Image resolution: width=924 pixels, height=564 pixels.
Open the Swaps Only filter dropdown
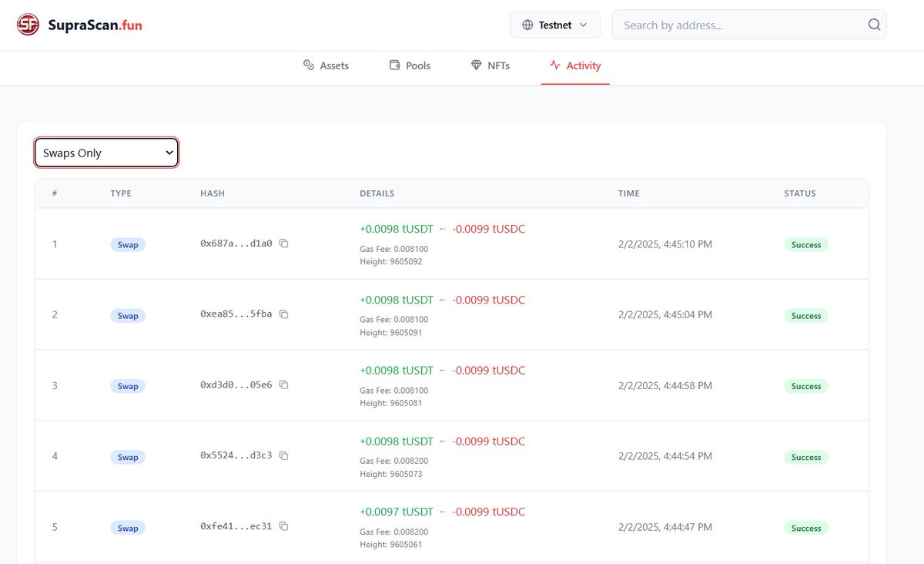click(x=106, y=153)
